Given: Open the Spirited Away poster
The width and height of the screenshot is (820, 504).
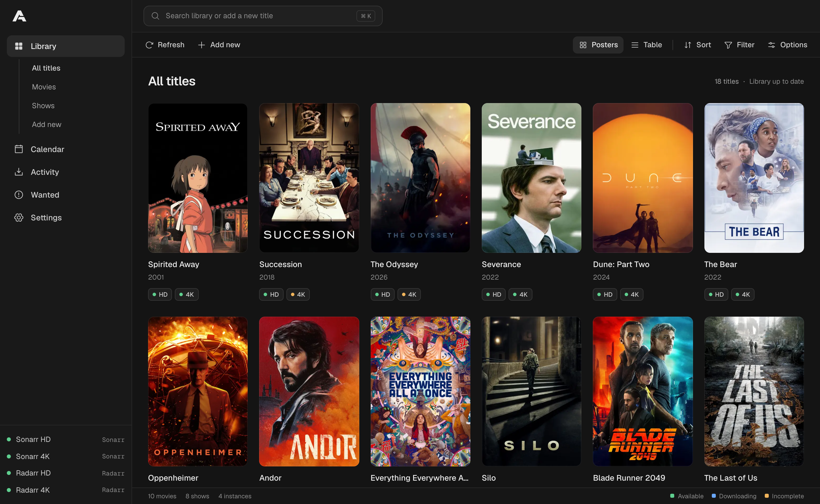Looking at the screenshot, I should (198, 178).
